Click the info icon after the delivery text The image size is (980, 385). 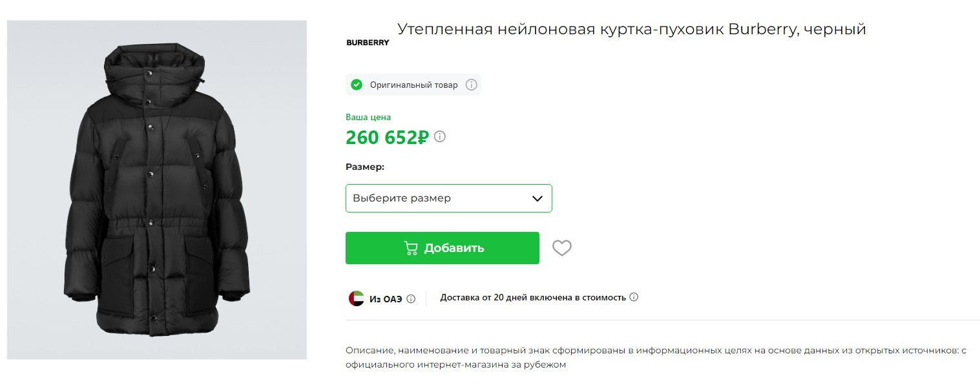(634, 297)
